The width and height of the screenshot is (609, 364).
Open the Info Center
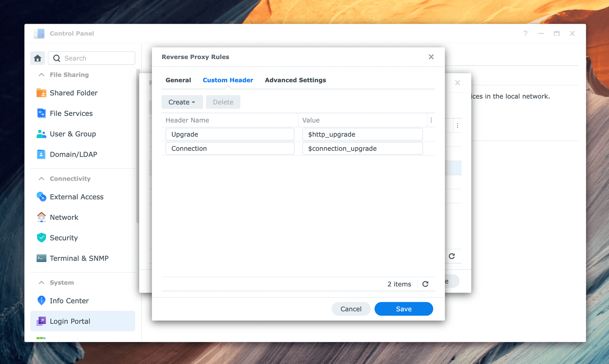(x=69, y=300)
